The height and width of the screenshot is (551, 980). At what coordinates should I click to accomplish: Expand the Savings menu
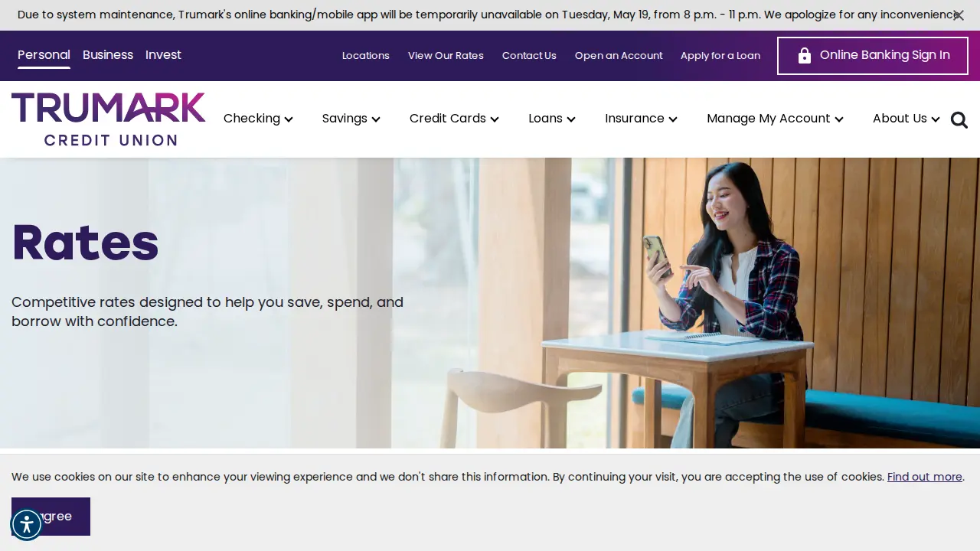click(x=351, y=119)
